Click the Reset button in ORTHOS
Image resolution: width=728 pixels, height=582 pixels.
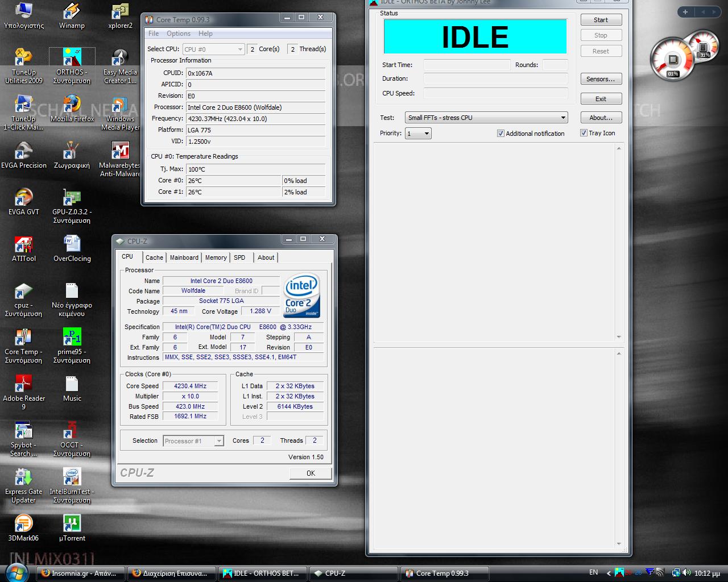tap(601, 51)
